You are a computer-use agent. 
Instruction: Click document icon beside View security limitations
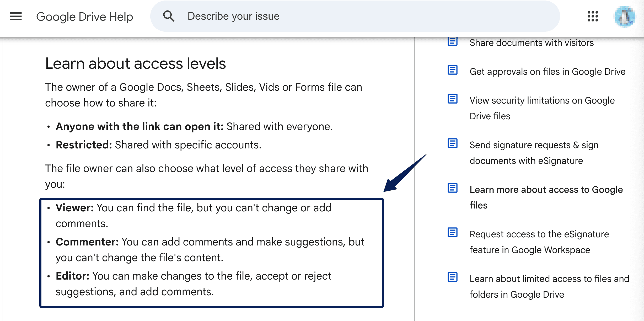pyautogui.click(x=453, y=99)
